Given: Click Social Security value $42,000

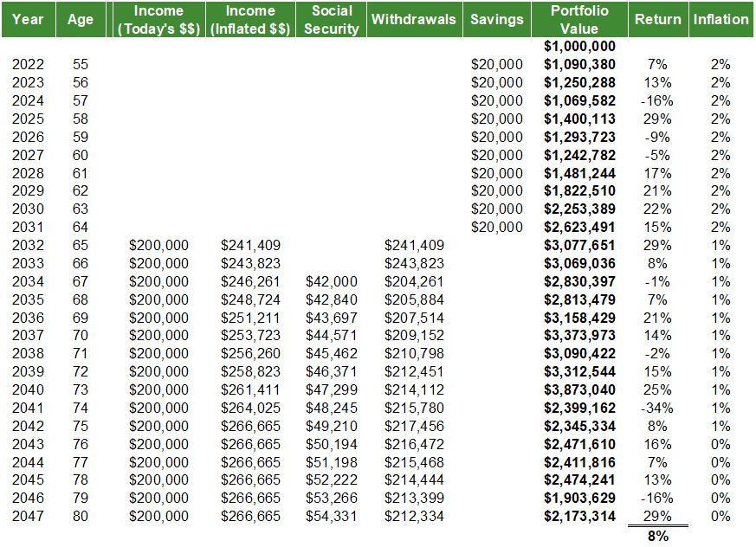Looking at the screenshot, I should pyautogui.click(x=332, y=281).
